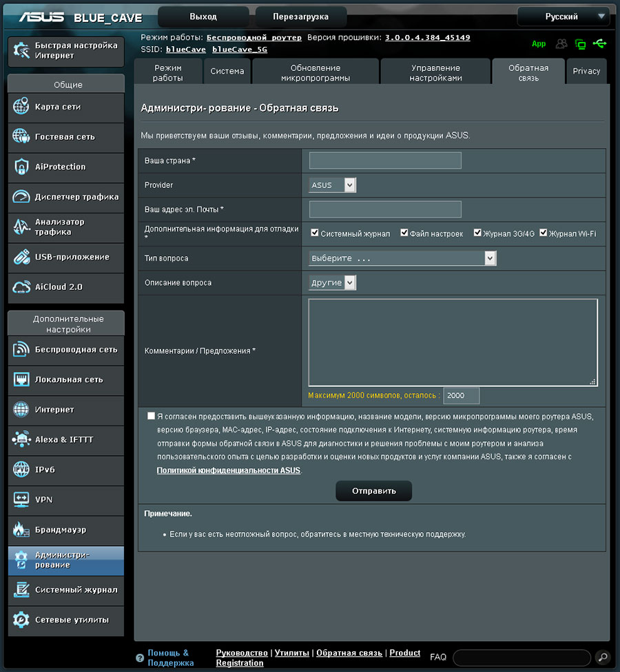Open Карта сети network map icon

pos(21,106)
